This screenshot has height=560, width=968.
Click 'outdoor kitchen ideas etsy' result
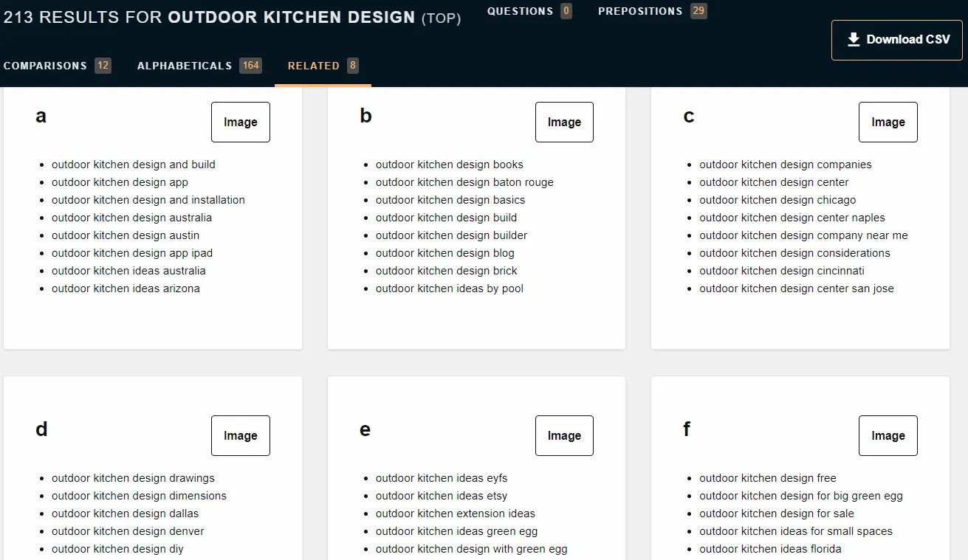coord(442,496)
